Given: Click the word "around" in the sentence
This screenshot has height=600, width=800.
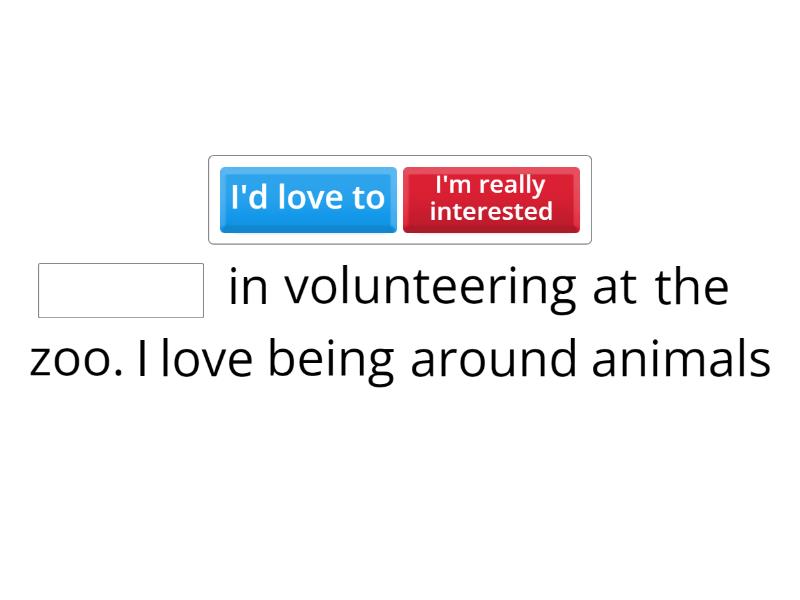Looking at the screenshot, I should coord(493,360).
